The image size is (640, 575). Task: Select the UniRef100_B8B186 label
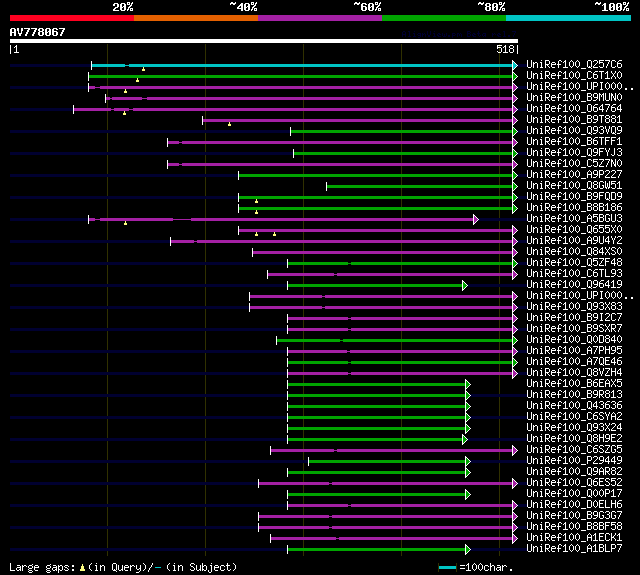[574, 208]
